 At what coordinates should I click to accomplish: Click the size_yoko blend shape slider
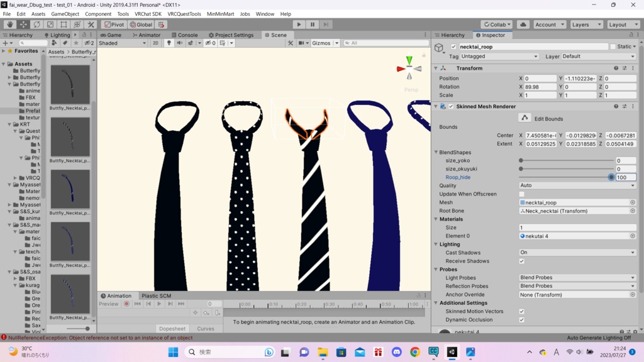[x=566, y=161]
